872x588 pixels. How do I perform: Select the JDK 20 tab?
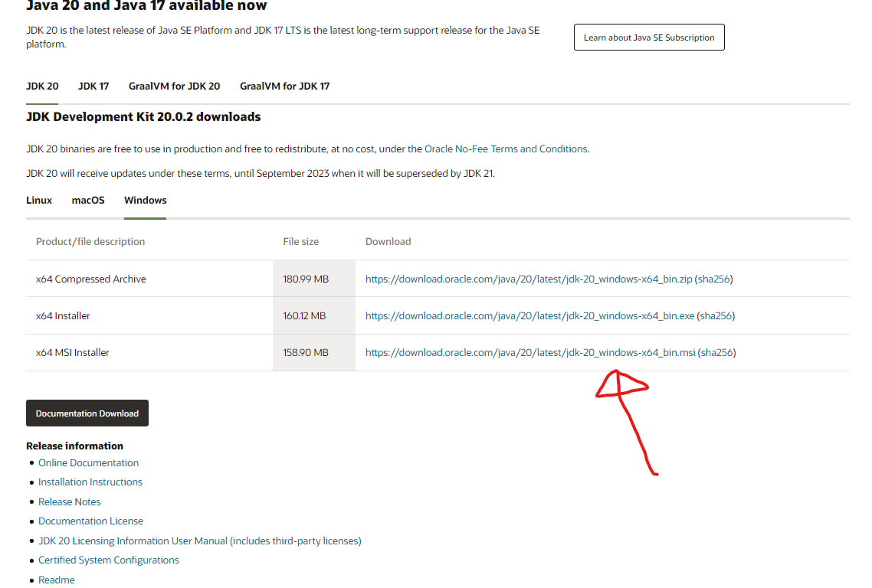[42, 87]
